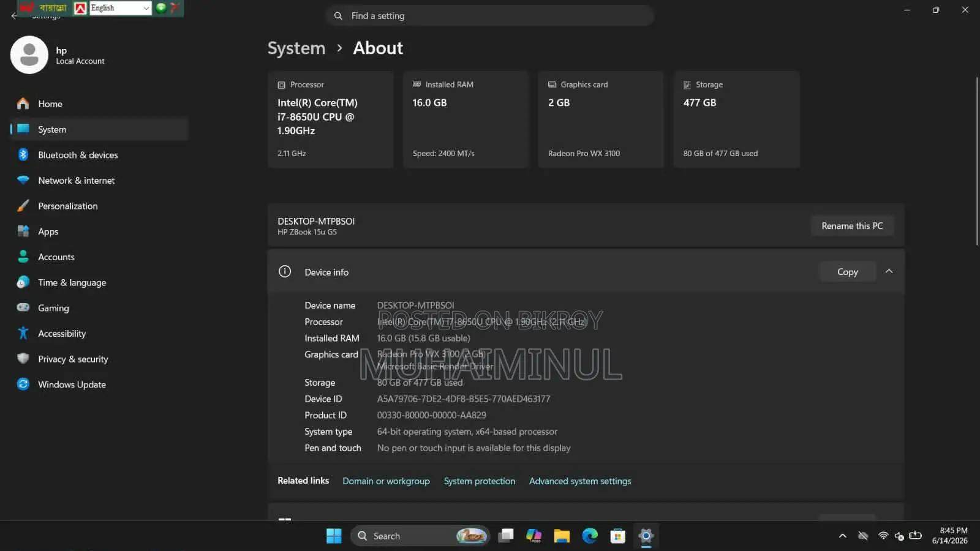980x551 pixels.
Task: Click the battery tray icon
Action: coord(916,536)
